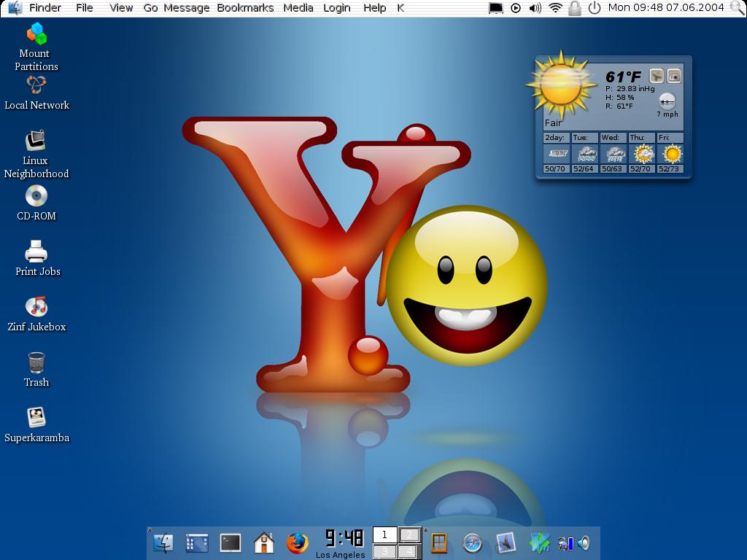The width and height of the screenshot is (747, 560).
Task: Click the network monitor tray icon in the dock
Action: click(565, 543)
